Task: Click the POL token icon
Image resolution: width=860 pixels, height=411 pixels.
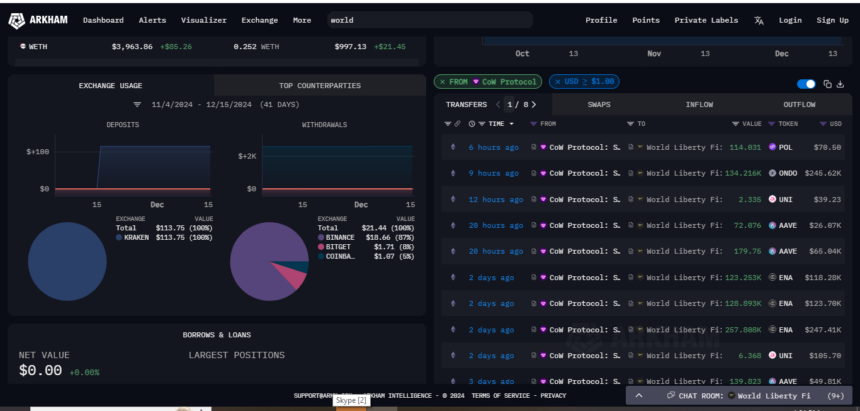Action: (x=773, y=147)
